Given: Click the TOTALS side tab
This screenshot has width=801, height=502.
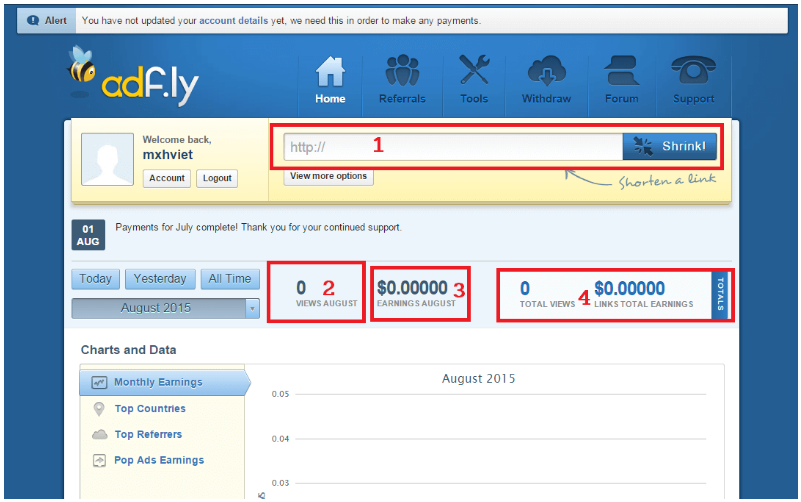Looking at the screenshot, I should 720,295.
